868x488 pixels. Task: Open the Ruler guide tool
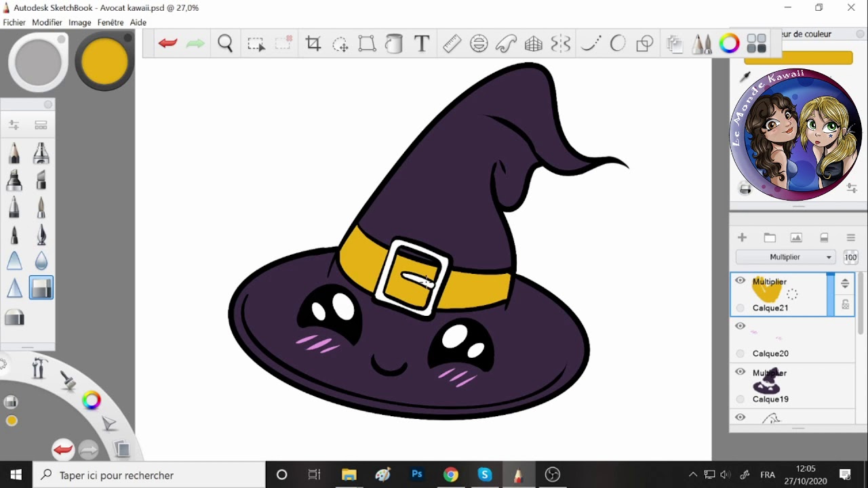452,44
